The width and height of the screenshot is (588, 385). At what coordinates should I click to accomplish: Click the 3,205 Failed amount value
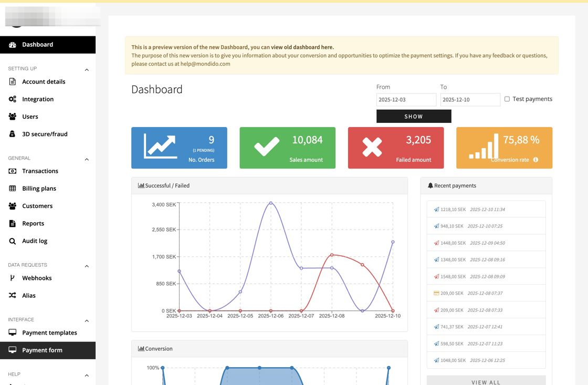418,140
